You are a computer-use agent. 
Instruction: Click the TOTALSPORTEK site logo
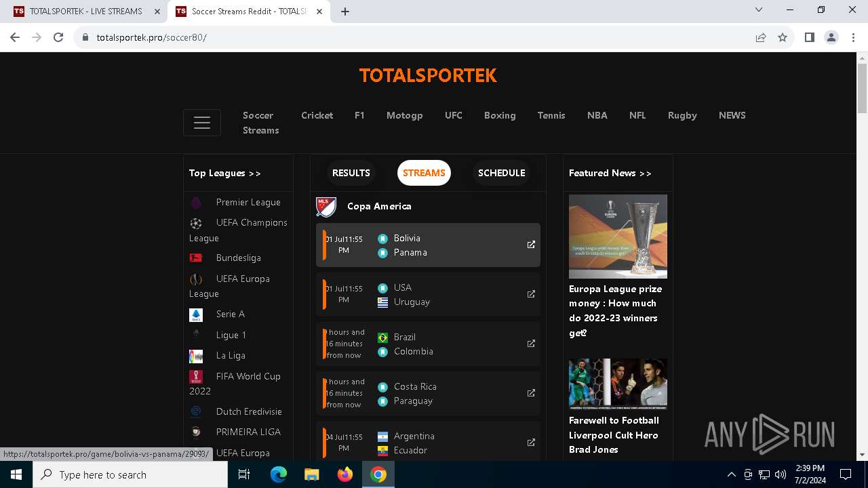(428, 75)
